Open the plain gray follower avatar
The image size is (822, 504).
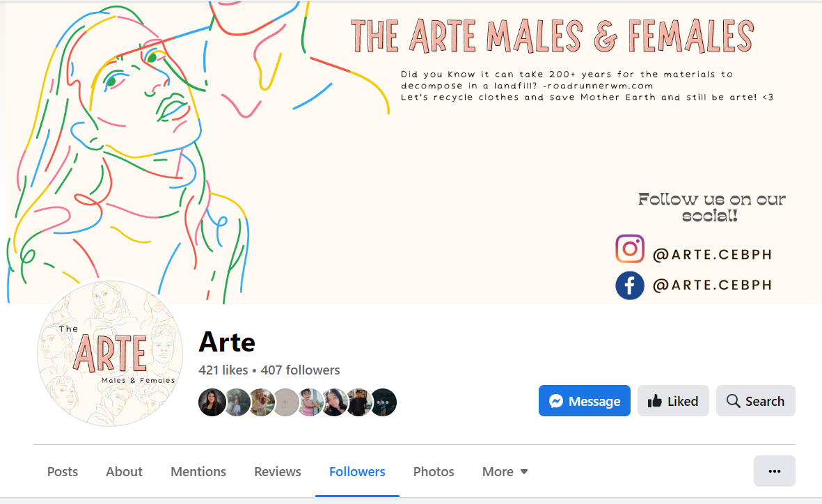pos(286,402)
